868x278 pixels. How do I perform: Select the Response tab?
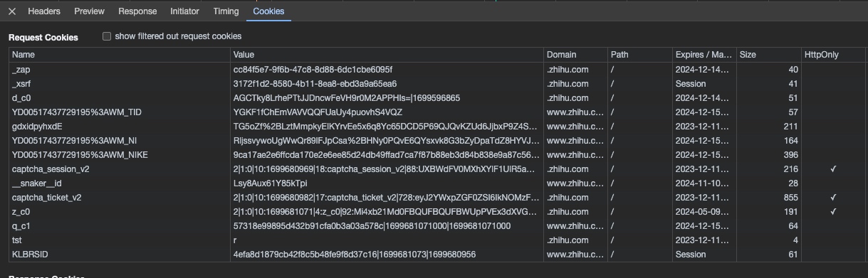pos(137,11)
